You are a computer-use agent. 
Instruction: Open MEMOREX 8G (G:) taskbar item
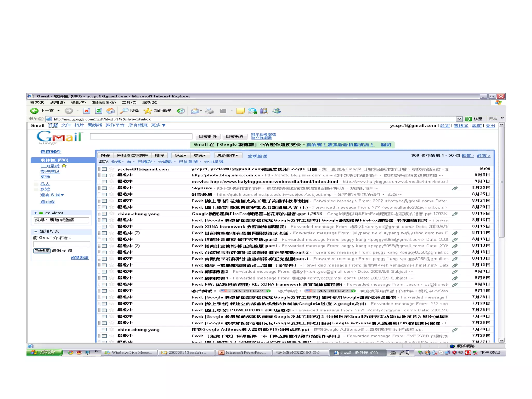[300, 353]
